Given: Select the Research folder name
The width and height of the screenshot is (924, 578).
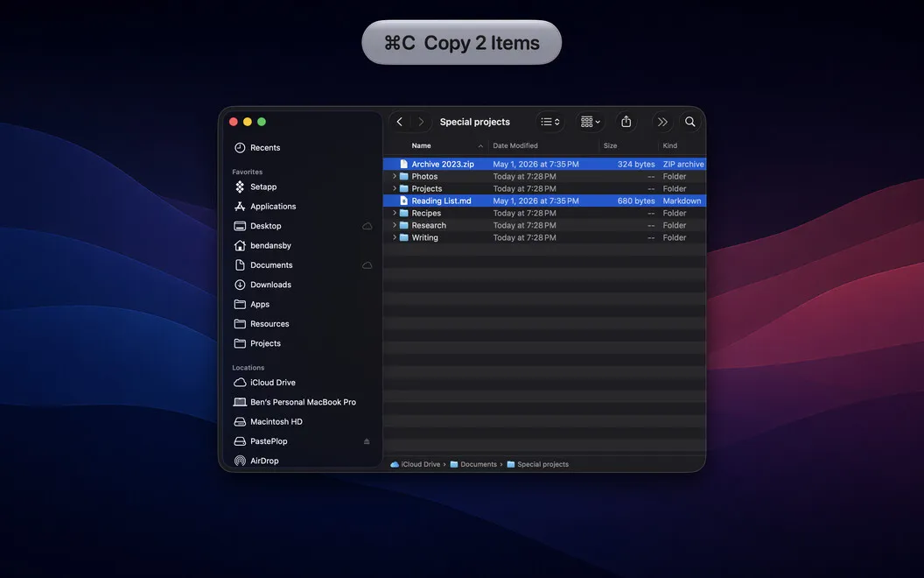Looking at the screenshot, I should pyautogui.click(x=429, y=225).
